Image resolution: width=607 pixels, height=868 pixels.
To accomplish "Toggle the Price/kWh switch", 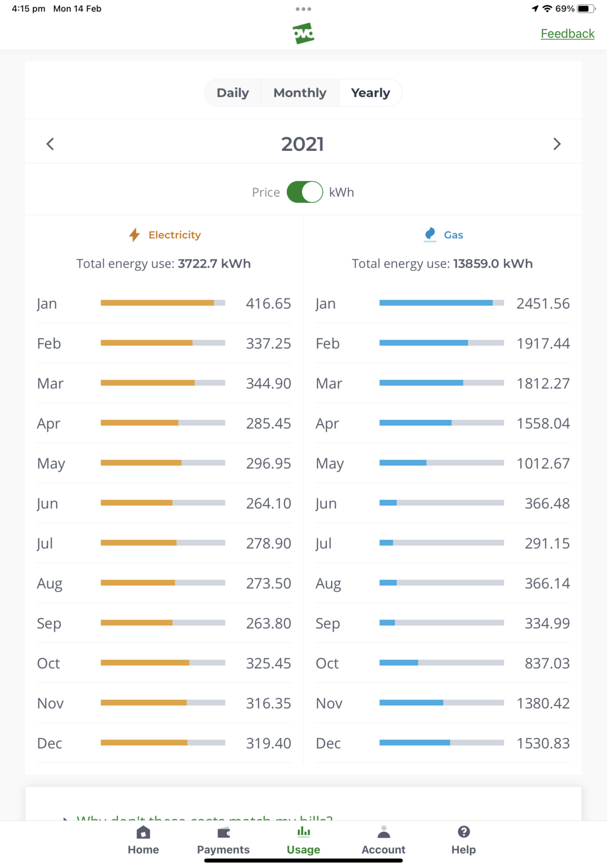I will coord(305,192).
